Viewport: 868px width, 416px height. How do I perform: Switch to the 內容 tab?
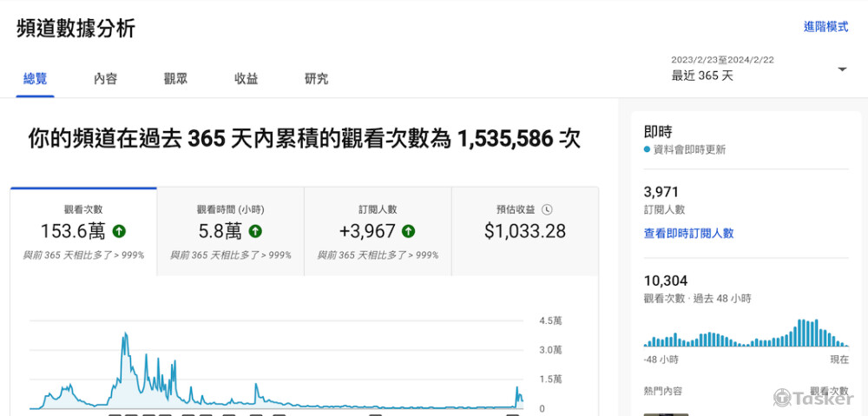(105, 79)
